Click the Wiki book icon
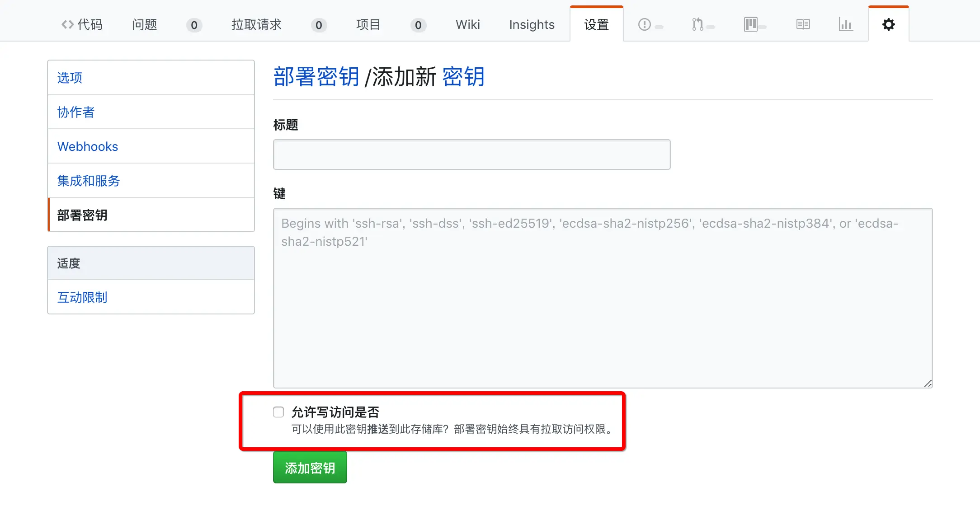Viewport: 980px width, 515px height. click(x=803, y=24)
